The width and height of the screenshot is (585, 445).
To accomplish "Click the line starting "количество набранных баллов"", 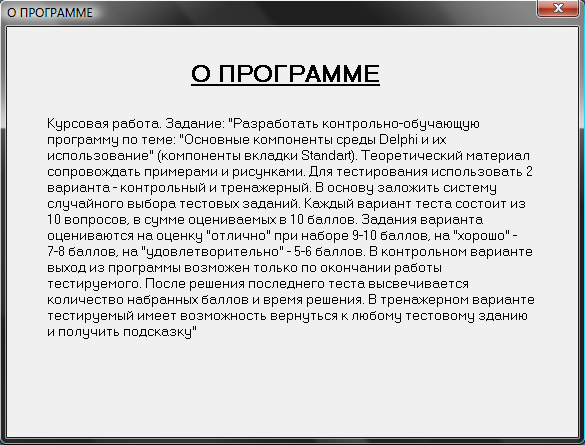I will tap(291, 300).
